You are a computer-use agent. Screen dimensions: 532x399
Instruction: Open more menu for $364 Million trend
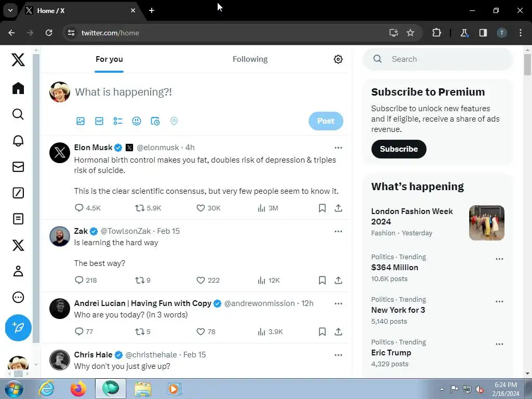point(499,259)
